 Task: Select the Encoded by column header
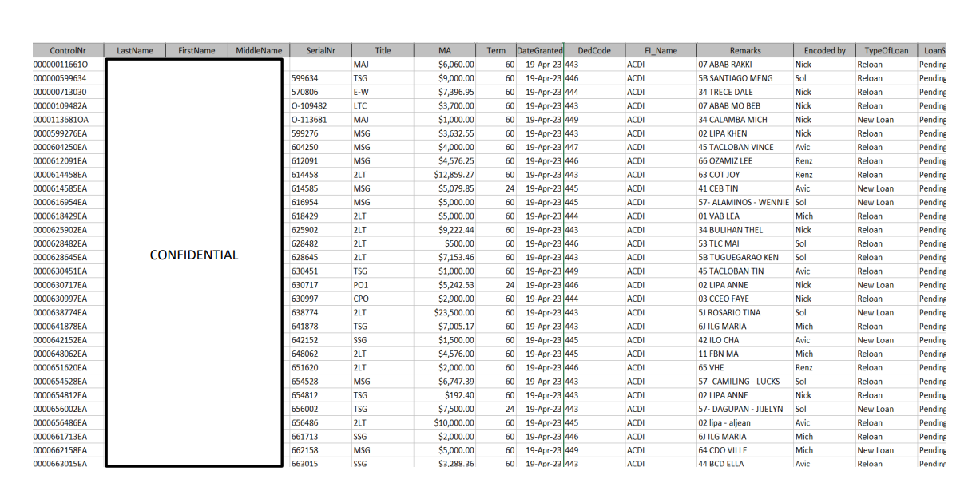[824, 50]
